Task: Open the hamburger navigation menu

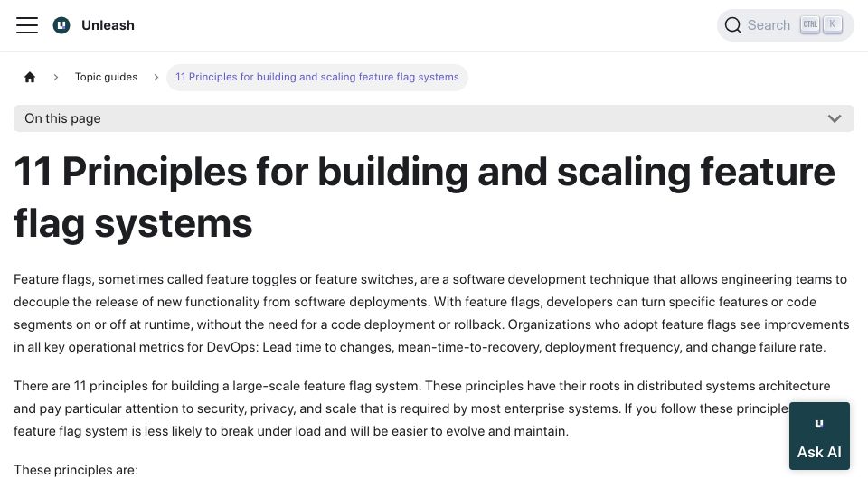Action: point(27,25)
